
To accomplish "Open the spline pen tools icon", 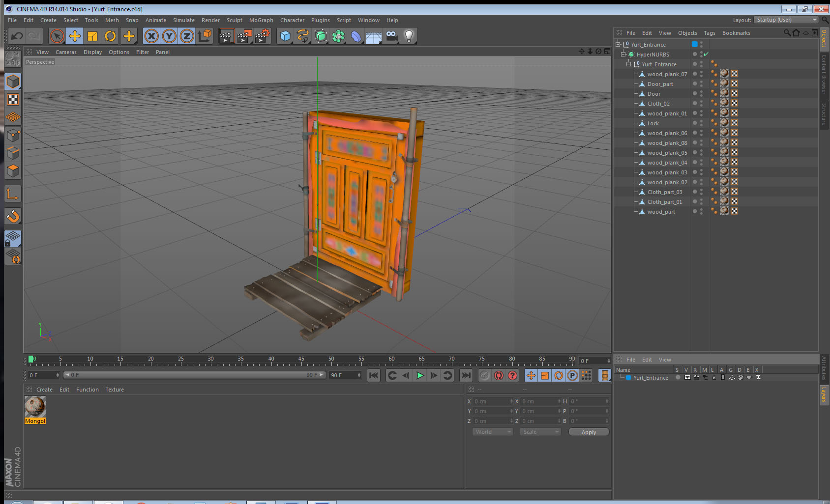I will pyautogui.click(x=303, y=36).
